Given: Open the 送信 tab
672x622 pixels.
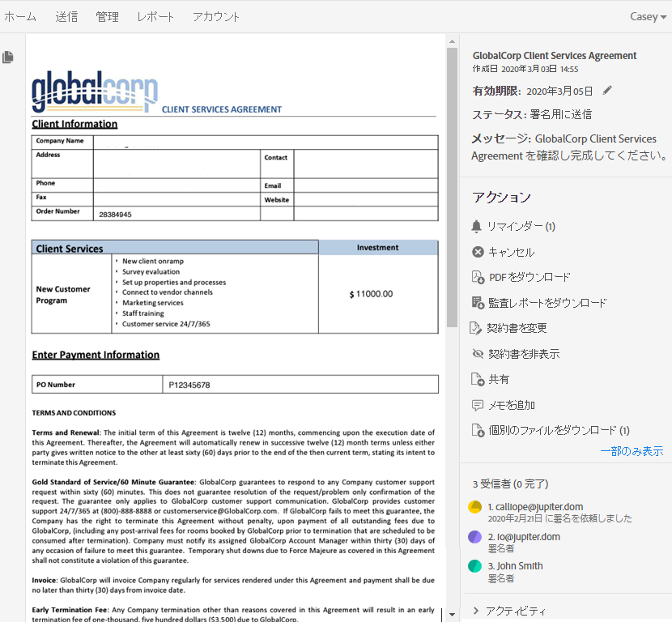Looking at the screenshot, I should (x=66, y=17).
